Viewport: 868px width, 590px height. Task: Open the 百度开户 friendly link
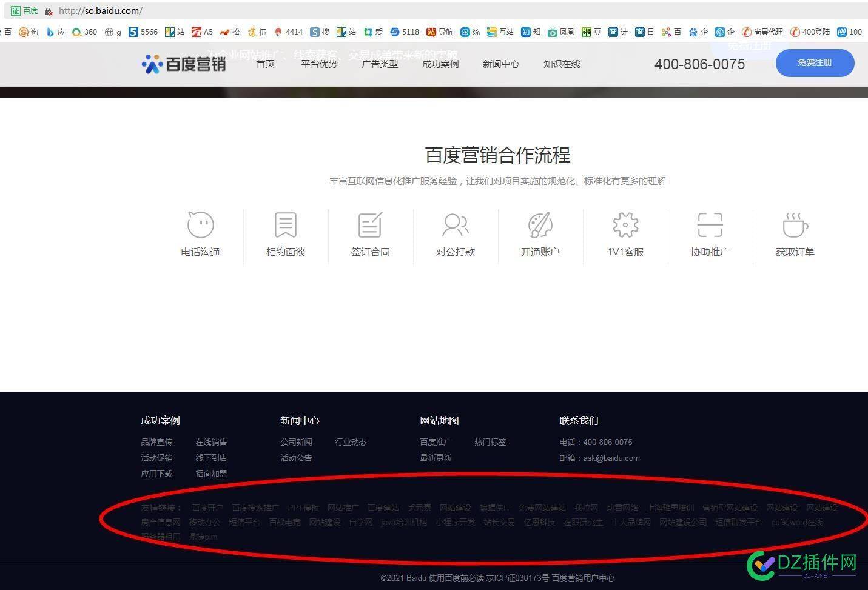(x=207, y=508)
